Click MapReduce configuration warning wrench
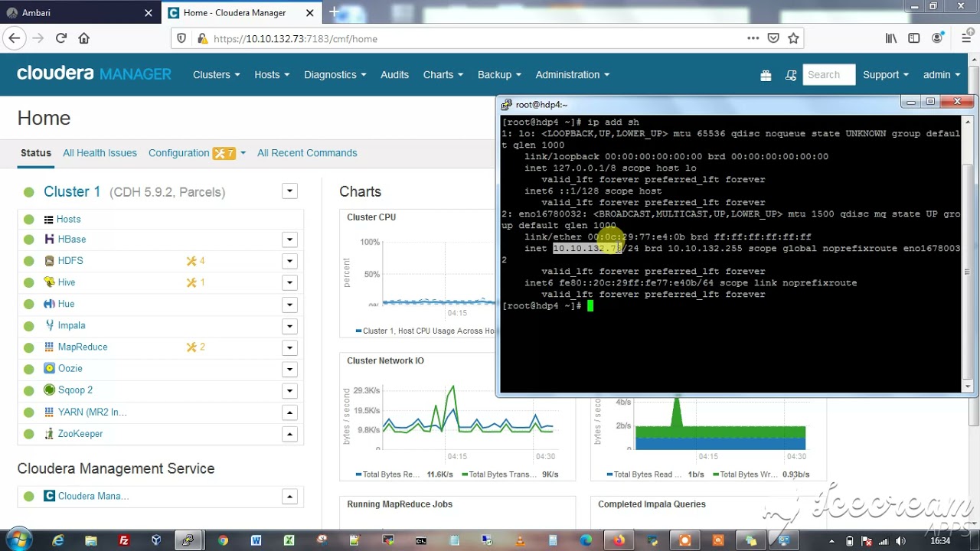This screenshot has width=980, height=551. point(191,347)
